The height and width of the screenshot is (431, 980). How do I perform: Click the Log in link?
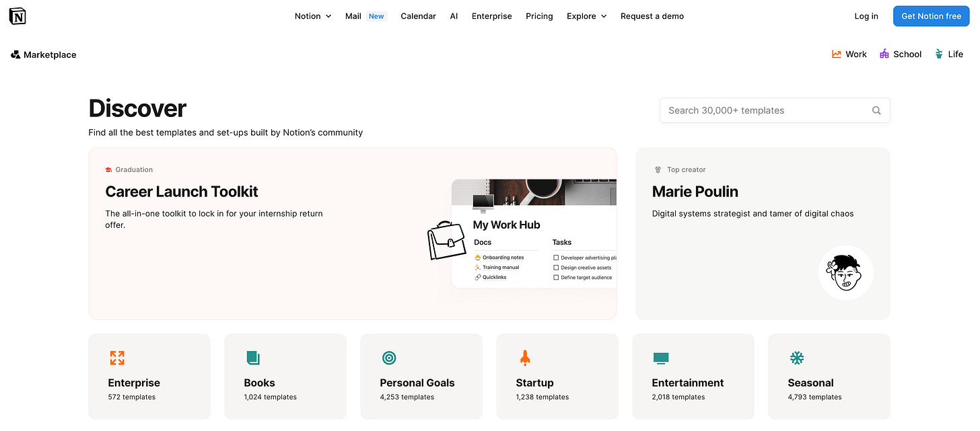pyautogui.click(x=866, y=16)
